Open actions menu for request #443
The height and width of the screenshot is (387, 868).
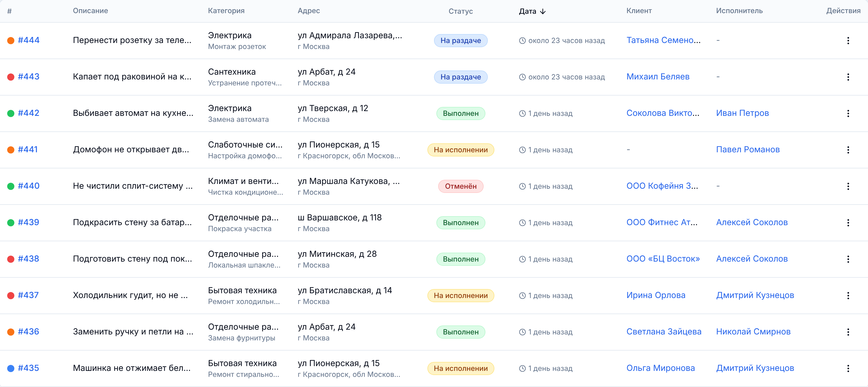coord(848,77)
